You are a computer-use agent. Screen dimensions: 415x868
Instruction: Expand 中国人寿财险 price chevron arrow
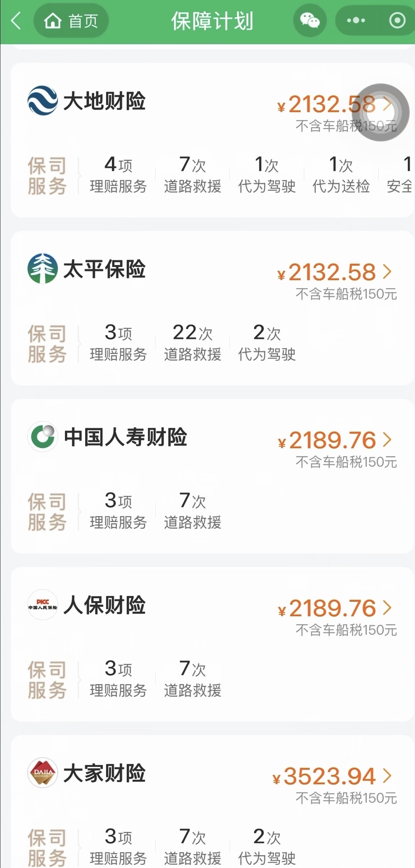[x=387, y=440]
